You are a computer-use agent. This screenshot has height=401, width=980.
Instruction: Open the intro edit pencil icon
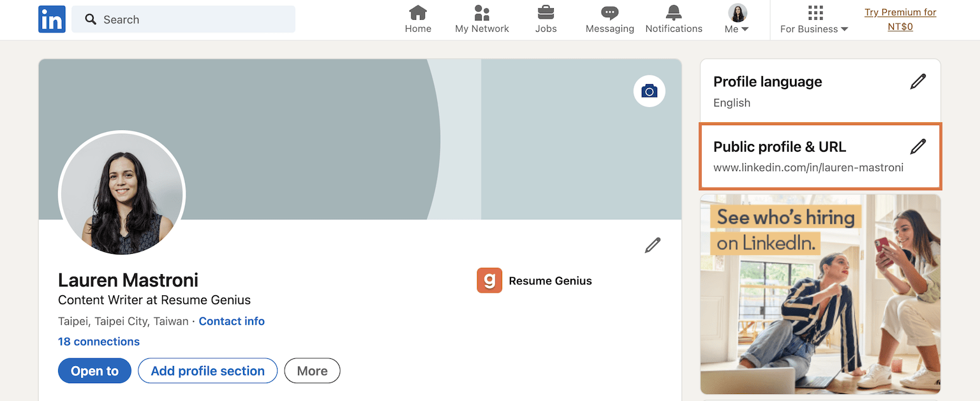click(652, 245)
